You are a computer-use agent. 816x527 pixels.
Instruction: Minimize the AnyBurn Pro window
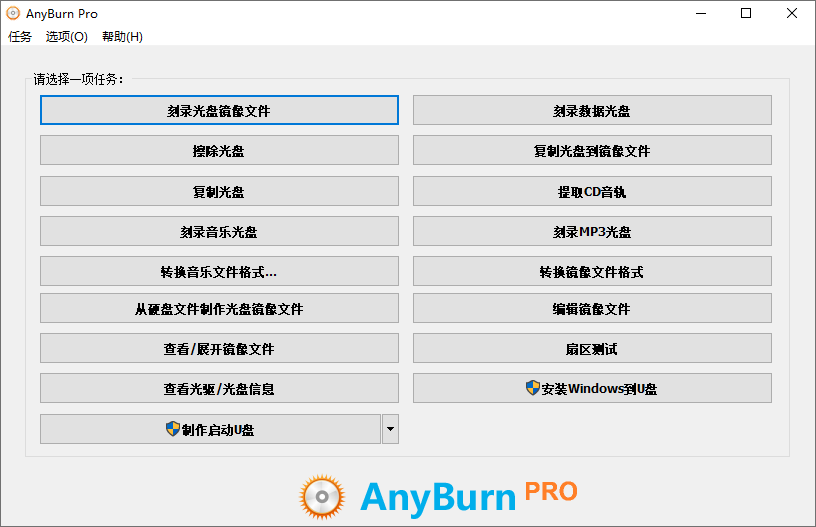point(701,13)
